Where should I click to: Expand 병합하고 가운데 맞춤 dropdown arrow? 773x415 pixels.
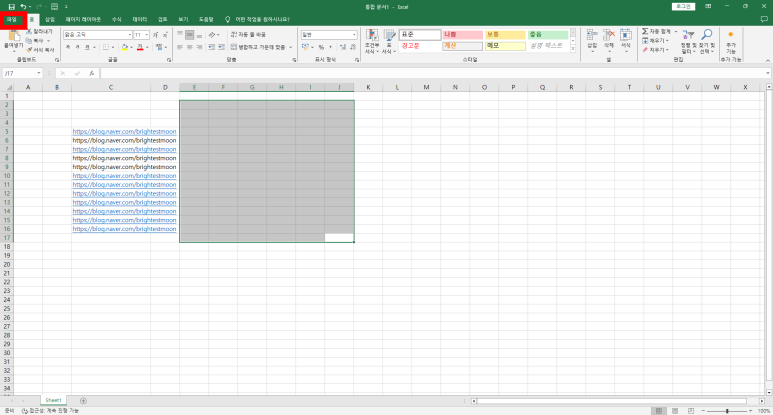(290, 47)
